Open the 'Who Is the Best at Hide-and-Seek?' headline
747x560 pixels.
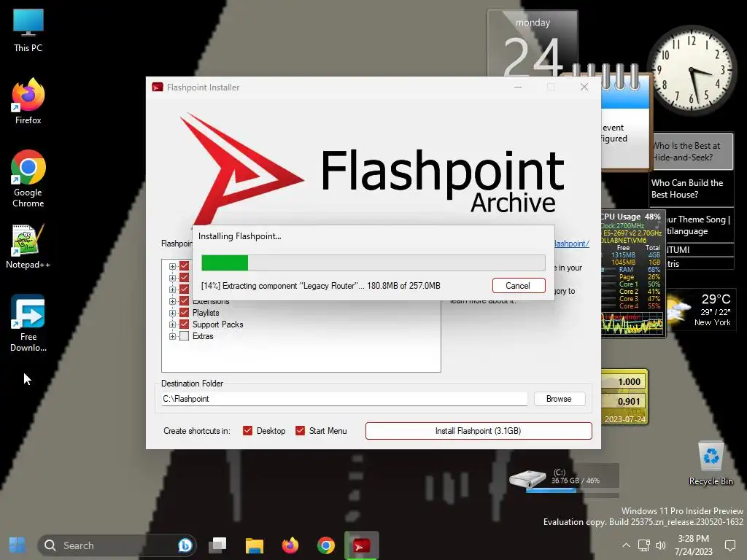(x=692, y=152)
